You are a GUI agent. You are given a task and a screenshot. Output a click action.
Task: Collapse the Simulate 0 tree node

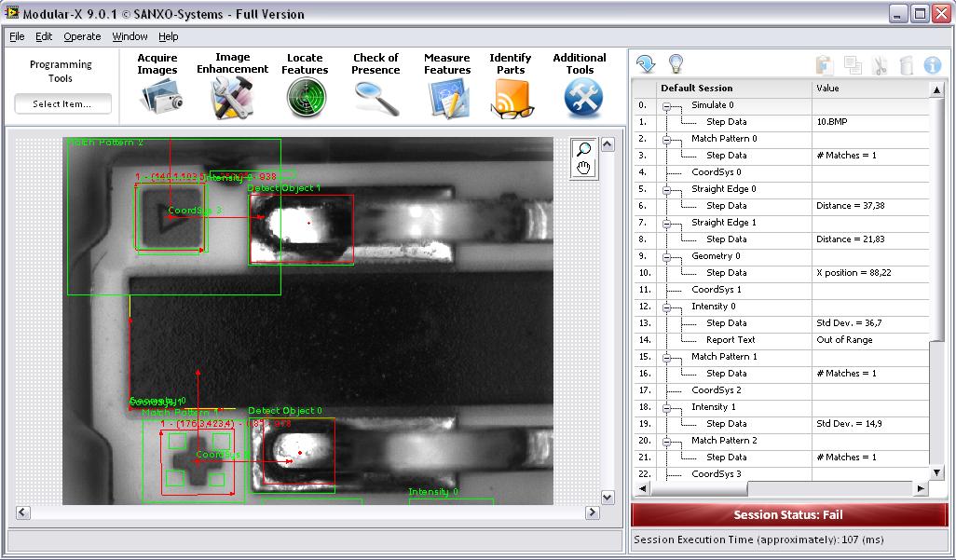[667, 106]
